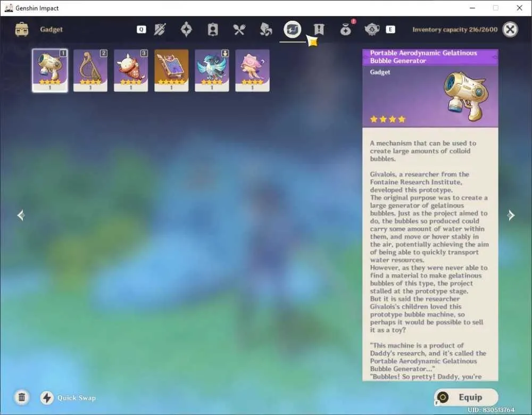Screen dimensions: 532x415
Task: Click the backpack inventory icon
Action: [x=22, y=29]
